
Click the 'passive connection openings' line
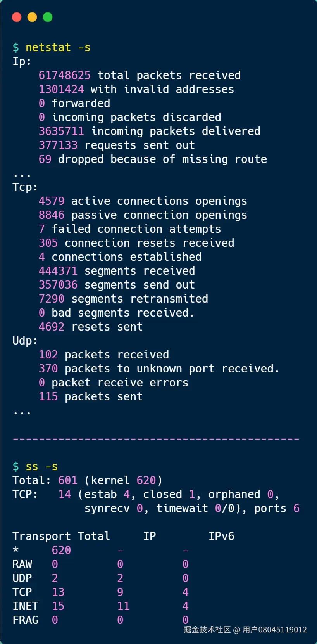143,215
